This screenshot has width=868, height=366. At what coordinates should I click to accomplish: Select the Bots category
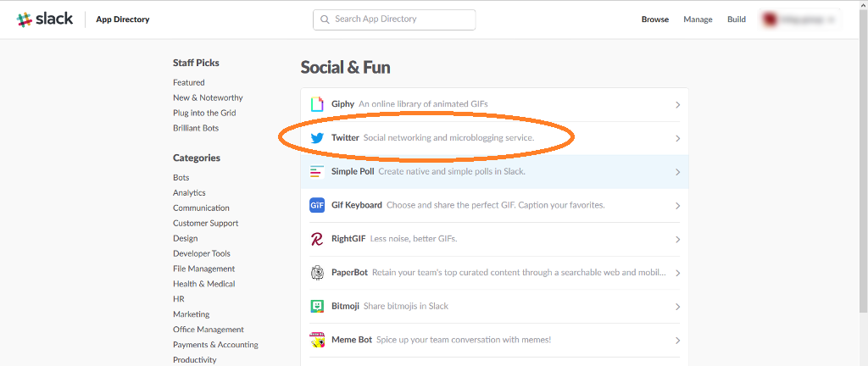(181, 177)
